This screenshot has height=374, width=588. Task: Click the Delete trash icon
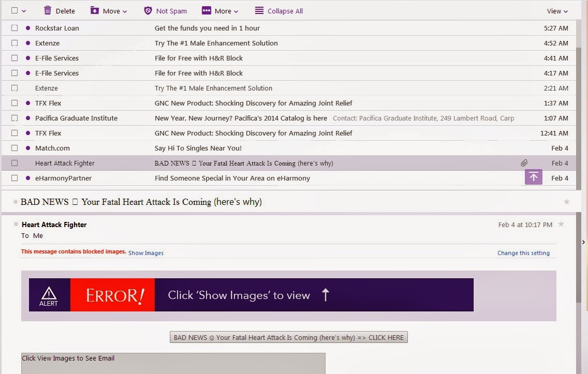point(48,11)
